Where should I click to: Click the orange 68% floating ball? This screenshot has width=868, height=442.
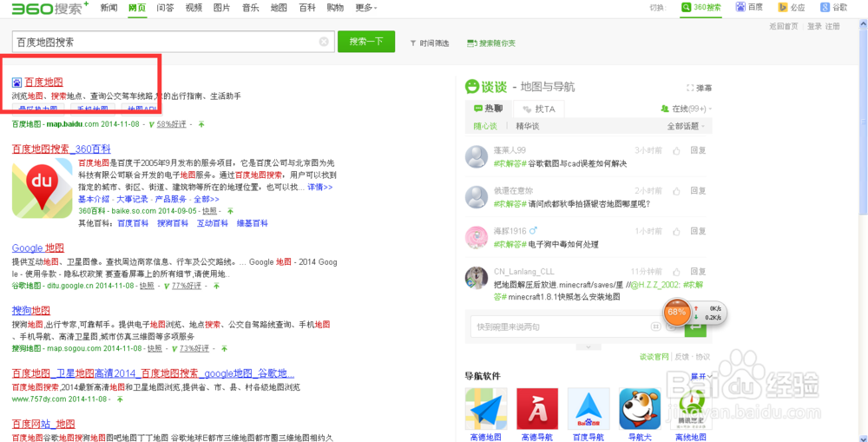(676, 312)
